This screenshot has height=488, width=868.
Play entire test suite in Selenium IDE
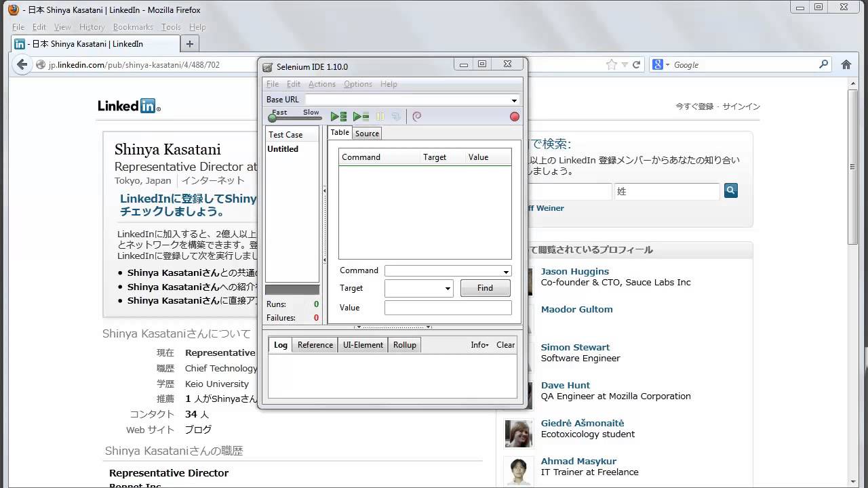[338, 117]
